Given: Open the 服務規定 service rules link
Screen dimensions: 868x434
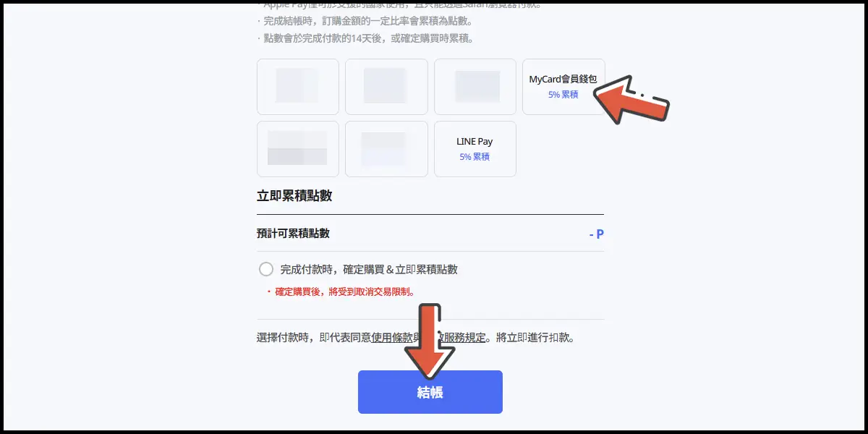Looking at the screenshot, I should tap(465, 338).
